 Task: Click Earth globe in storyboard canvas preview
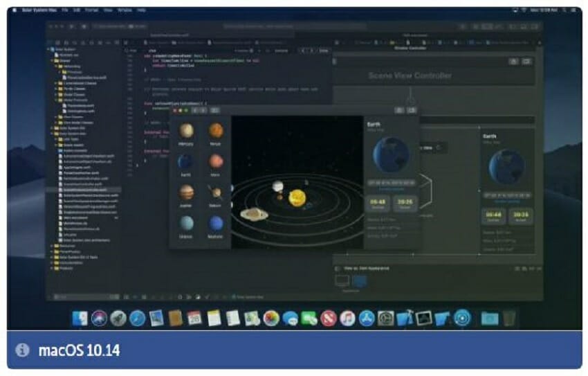point(506,167)
